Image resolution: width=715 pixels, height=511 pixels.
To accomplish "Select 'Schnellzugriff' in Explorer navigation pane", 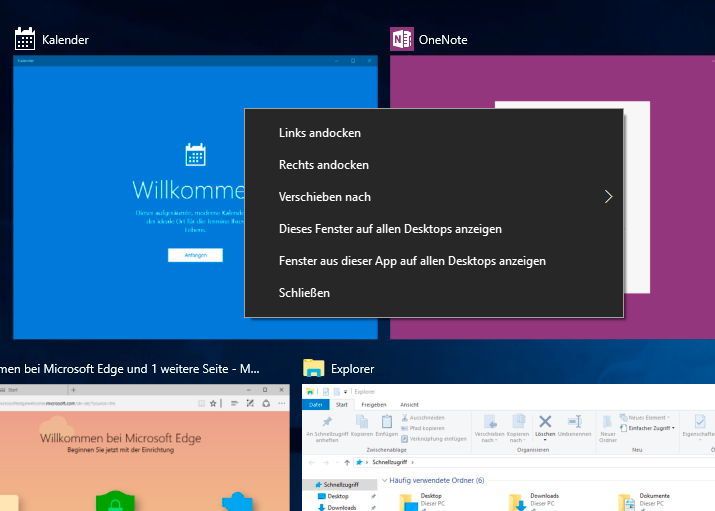I will [x=341, y=485].
